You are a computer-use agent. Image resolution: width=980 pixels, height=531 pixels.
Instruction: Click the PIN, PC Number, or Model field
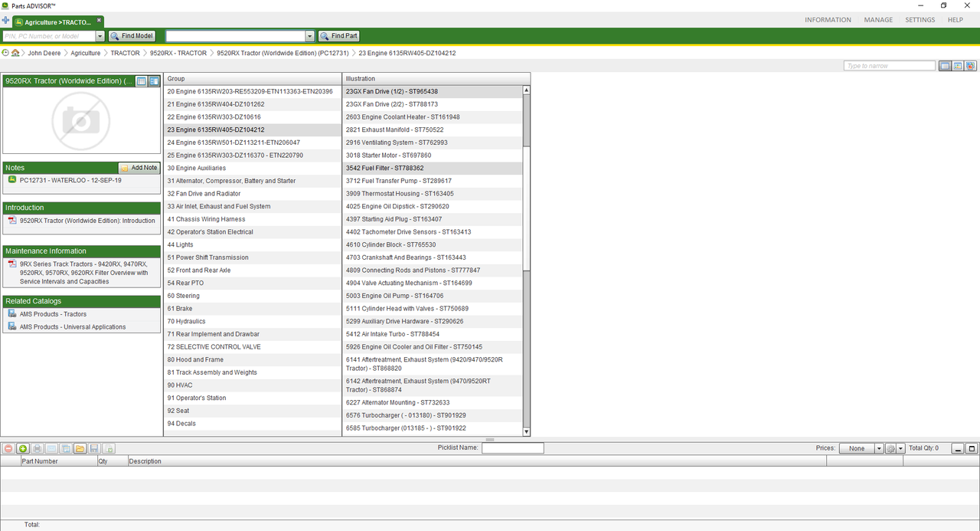coord(50,36)
